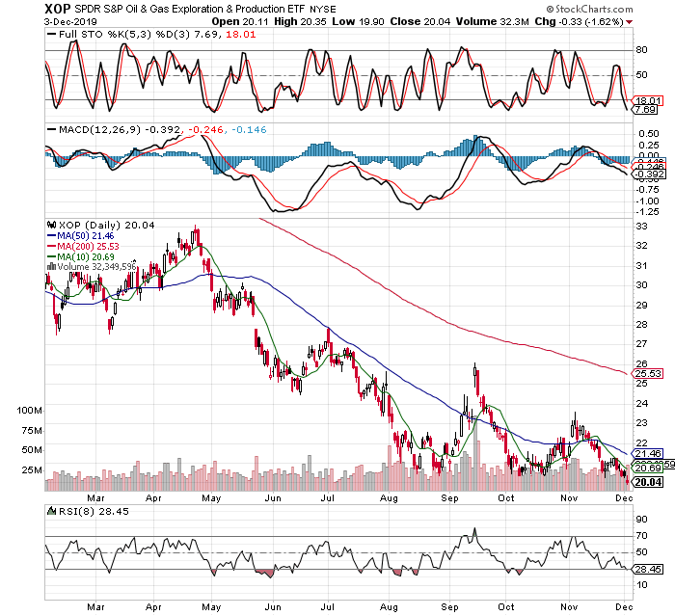This screenshot has width=675, height=616.
Task: Click the StockCharts.com copyright label
Action: click(589, 9)
